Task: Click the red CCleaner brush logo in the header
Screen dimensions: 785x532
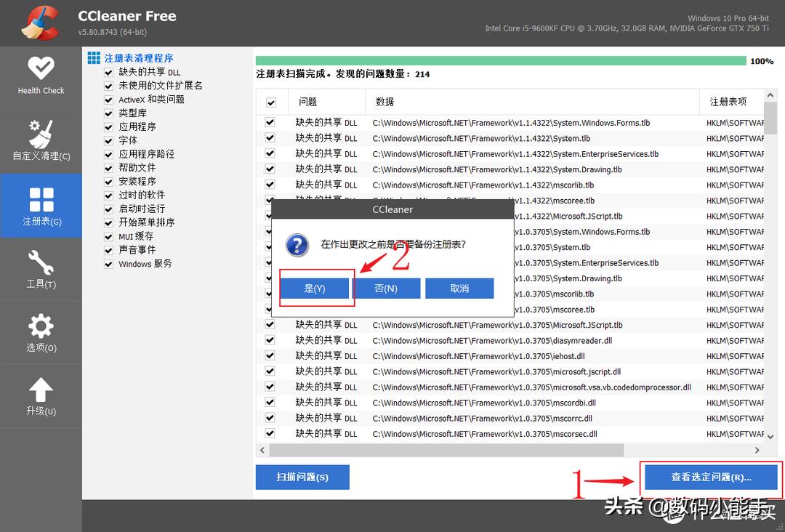Action: tap(38, 22)
